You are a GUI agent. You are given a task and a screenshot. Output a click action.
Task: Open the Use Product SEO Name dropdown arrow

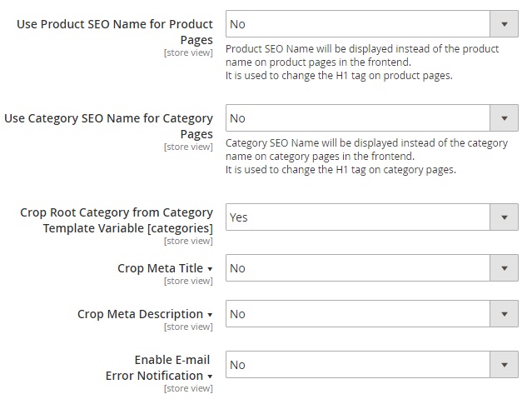point(504,24)
